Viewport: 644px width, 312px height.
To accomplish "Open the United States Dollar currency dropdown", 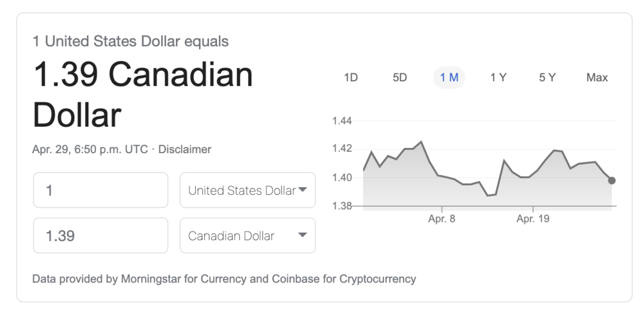I will pos(247,190).
